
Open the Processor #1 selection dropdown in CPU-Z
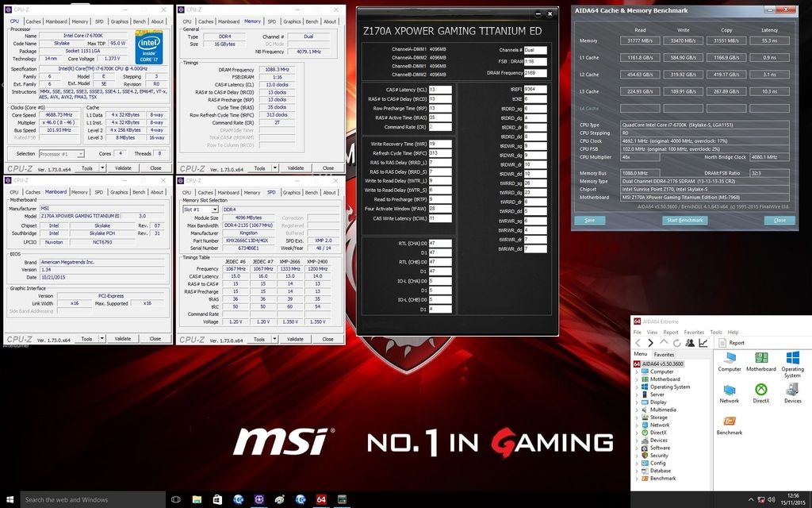61,154
